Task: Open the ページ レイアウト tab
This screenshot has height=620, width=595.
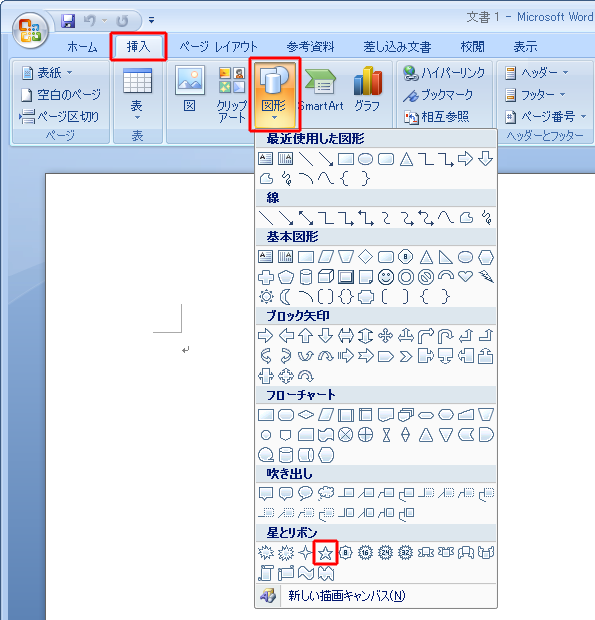Action: 218,47
